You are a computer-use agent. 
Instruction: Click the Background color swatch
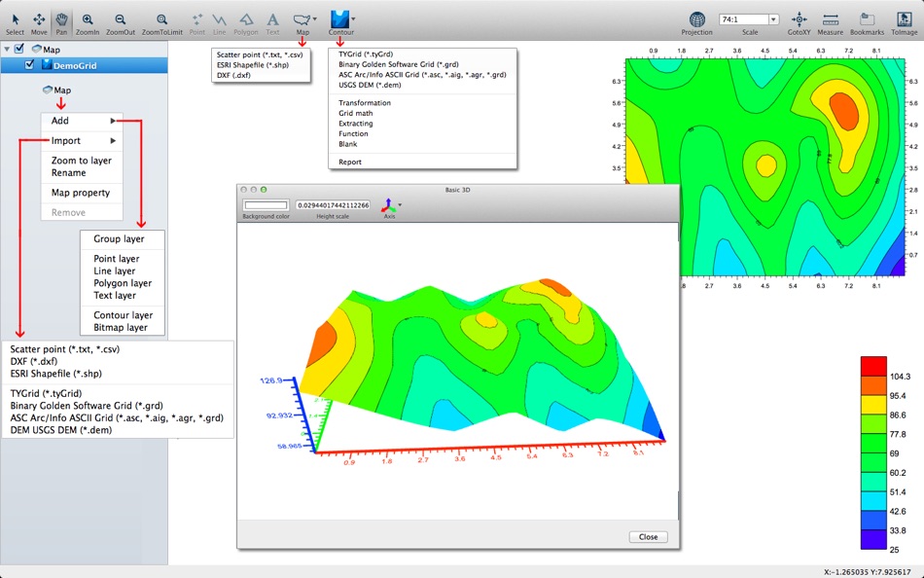(266, 205)
